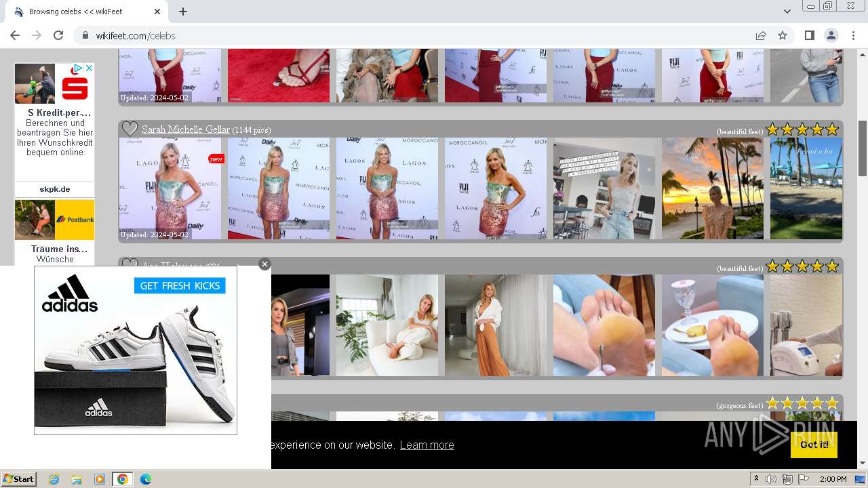Open the Chrome profile menu
The image size is (868, 488).
coord(831,35)
